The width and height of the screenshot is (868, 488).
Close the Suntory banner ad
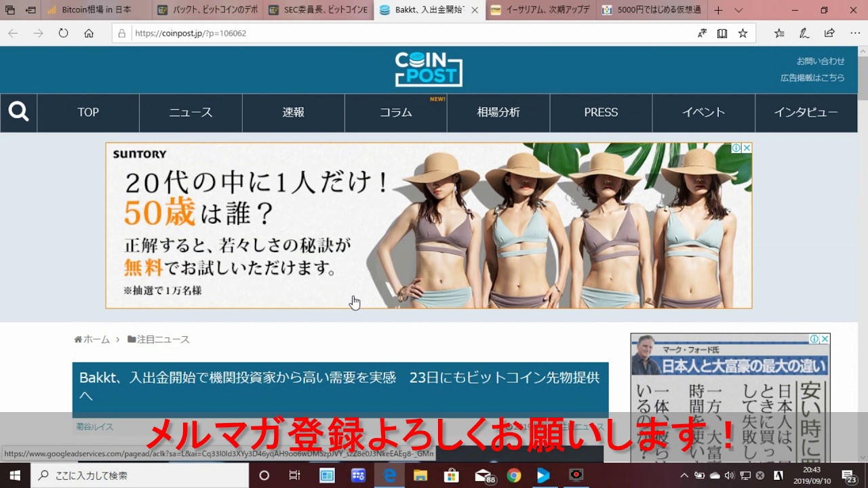coord(747,148)
